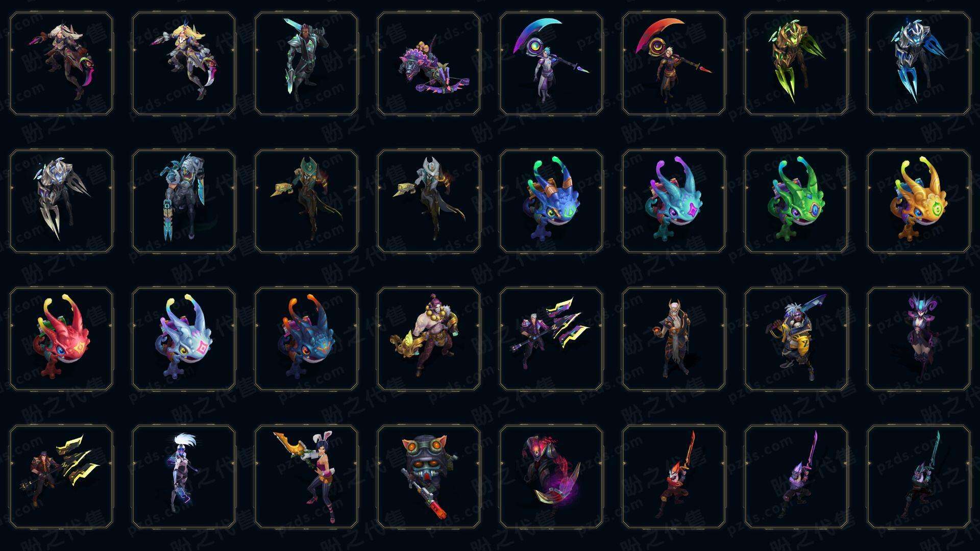980x551 pixels.
Task: Choose the dark red shadow reaper skin
Action: [x=551, y=477]
